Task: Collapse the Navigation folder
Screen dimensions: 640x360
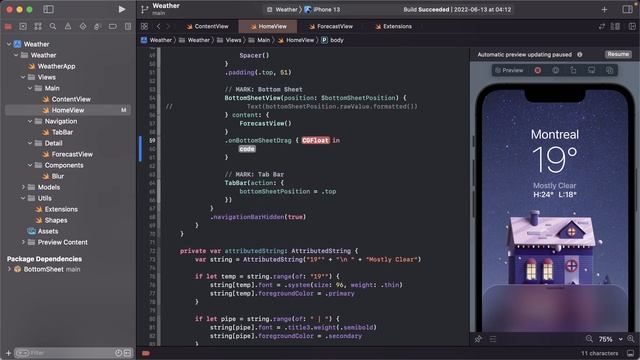Action: click(30, 121)
